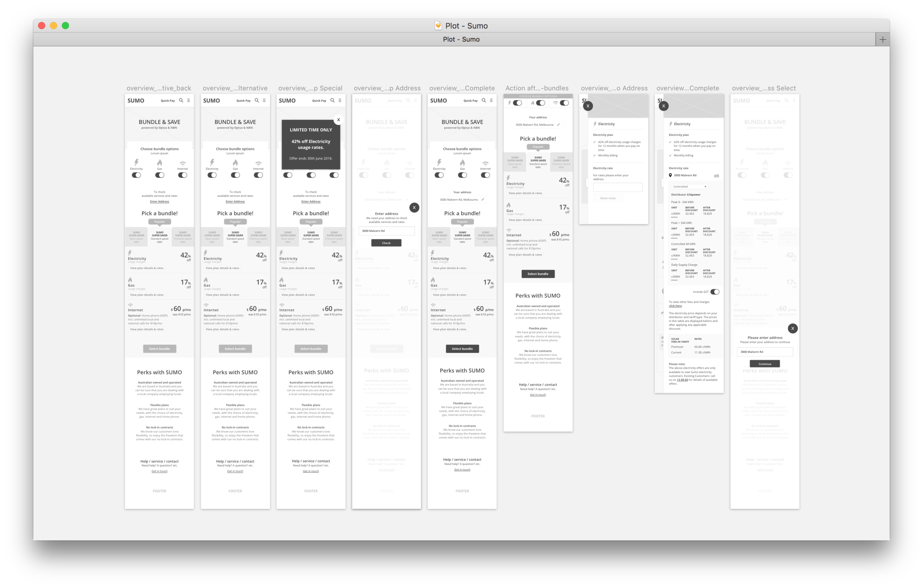Viewport: 923px width, 588px height.
Task: Enable the Include GST toggle
Action: [x=715, y=292]
